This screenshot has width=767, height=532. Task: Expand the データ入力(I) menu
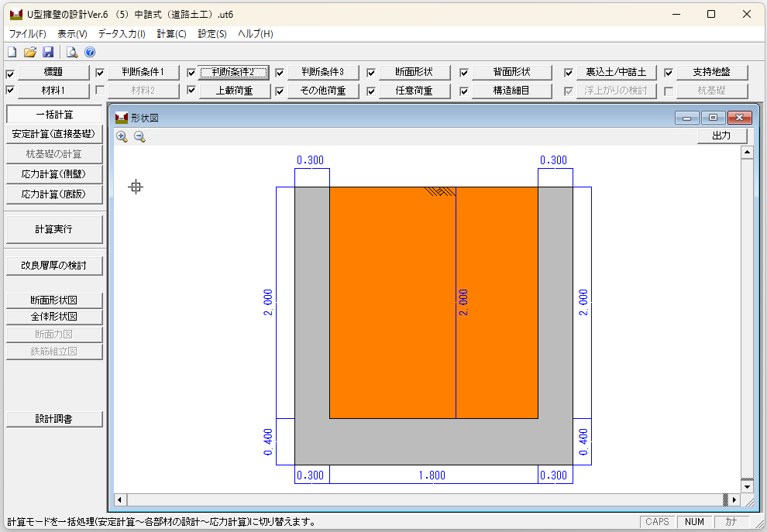pos(122,33)
